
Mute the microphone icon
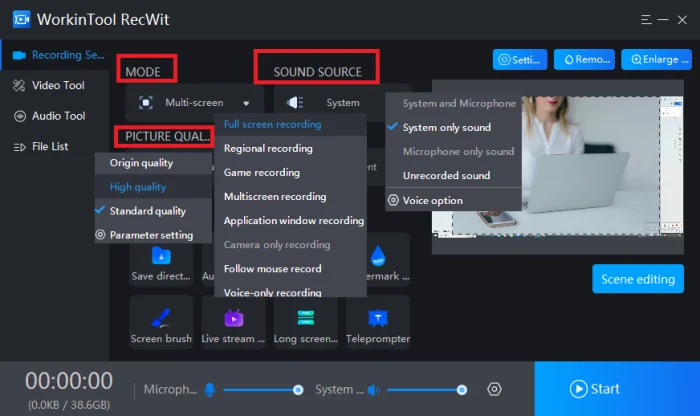click(209, 390)
